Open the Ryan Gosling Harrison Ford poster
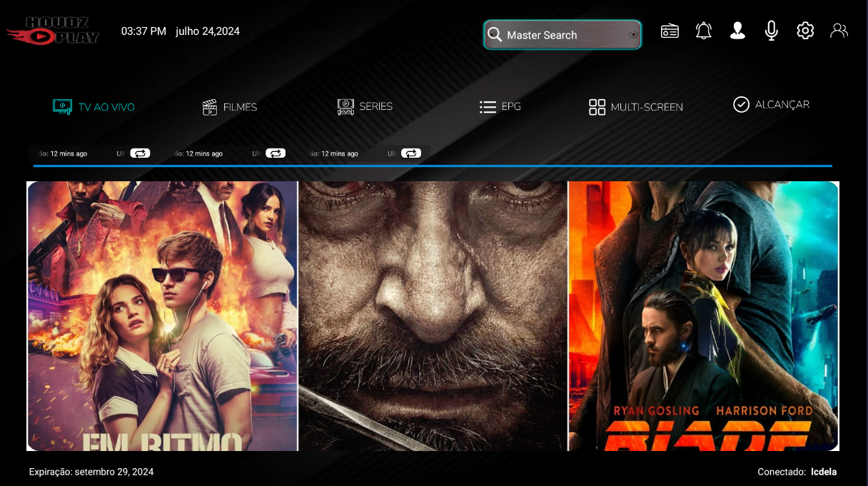Screen dimensions: 868x486 click(703, 315)
